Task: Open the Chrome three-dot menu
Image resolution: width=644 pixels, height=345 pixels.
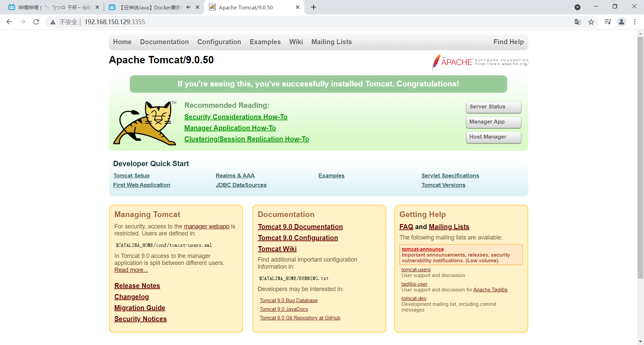Action: click(x=635, y=22)
